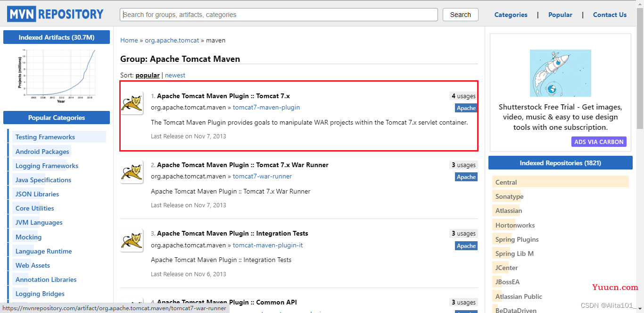Image resolution: width=644 pixels, height=313 pixels.
Task: Open the Tomcat icon beside Tomcat 7.x plugin
Action: pyautogui.click(x=132, y=103)
